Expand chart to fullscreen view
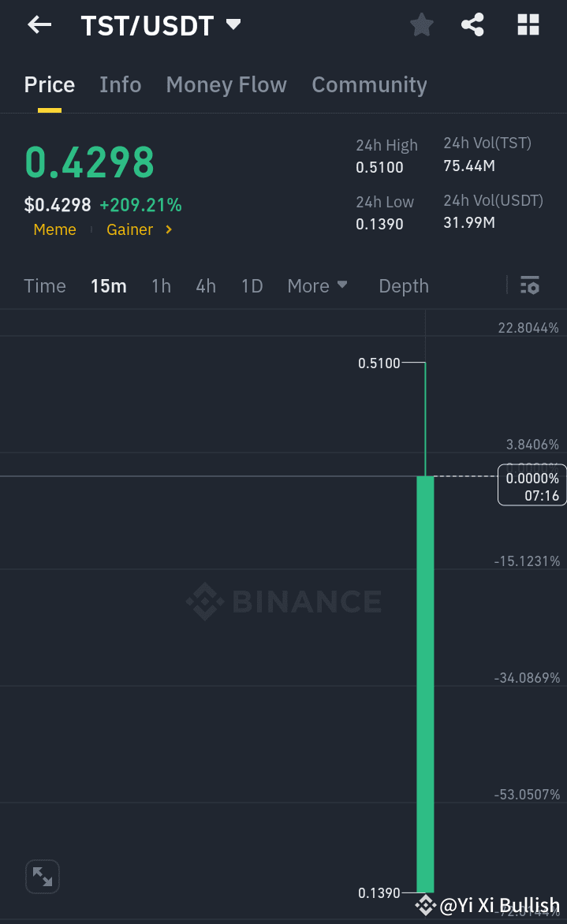Viewport: 567px width, 924px height. click(42, 876)
